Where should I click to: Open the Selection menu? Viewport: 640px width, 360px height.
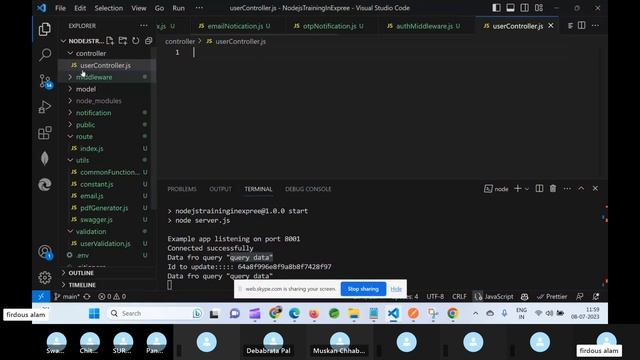pyautogui.click(x=109, y=8)
